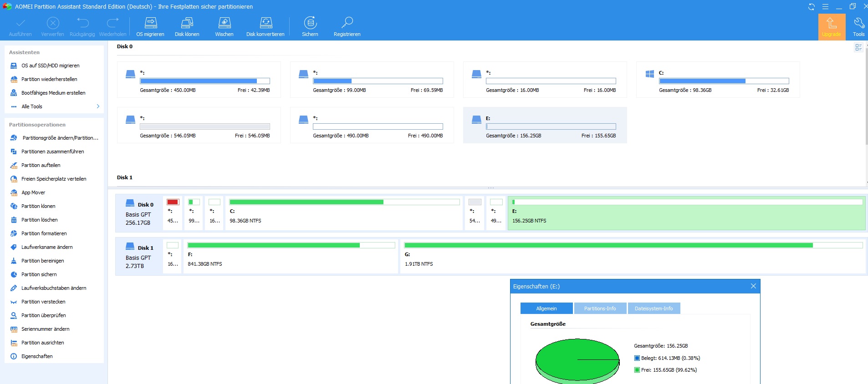Select the E: 156.25GB partition card
868x384 pixels.
pyautogui.click(x=545, y=125)
